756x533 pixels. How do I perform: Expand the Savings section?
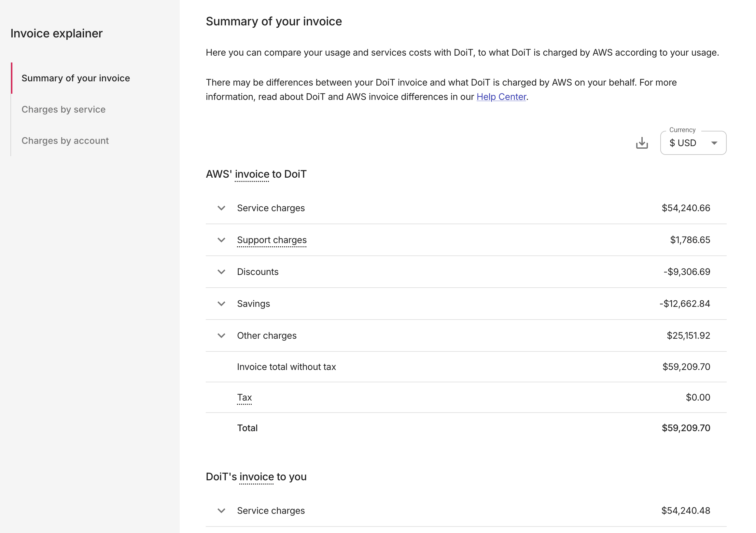click(221, 303)
